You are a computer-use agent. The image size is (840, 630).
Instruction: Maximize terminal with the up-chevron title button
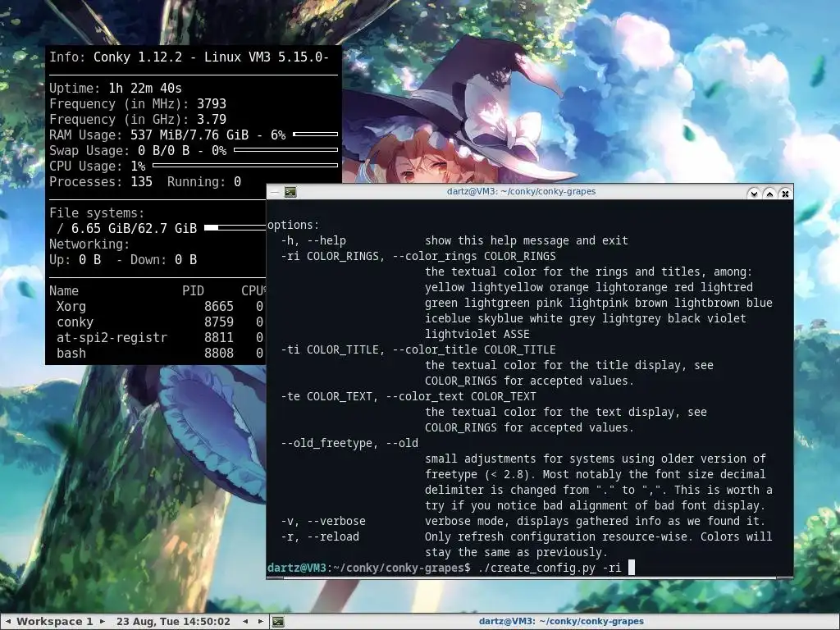tap(769, 194)
